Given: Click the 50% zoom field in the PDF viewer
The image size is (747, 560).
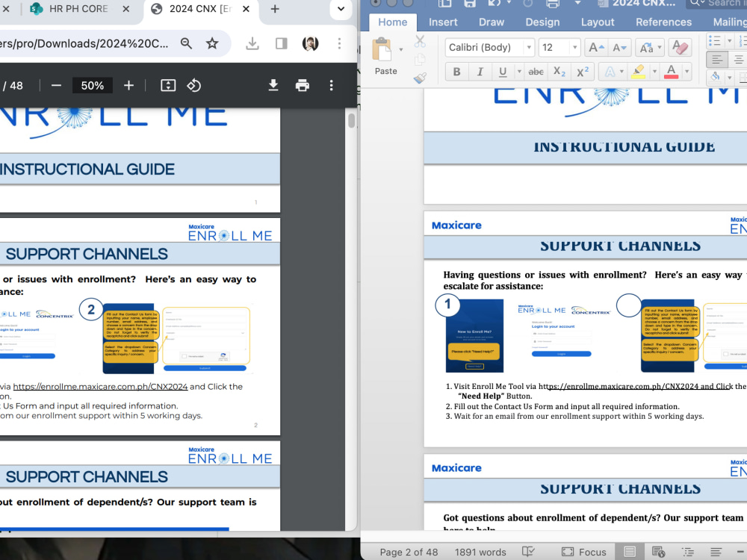Looking at the screenshot, I should tap(93, 86).
